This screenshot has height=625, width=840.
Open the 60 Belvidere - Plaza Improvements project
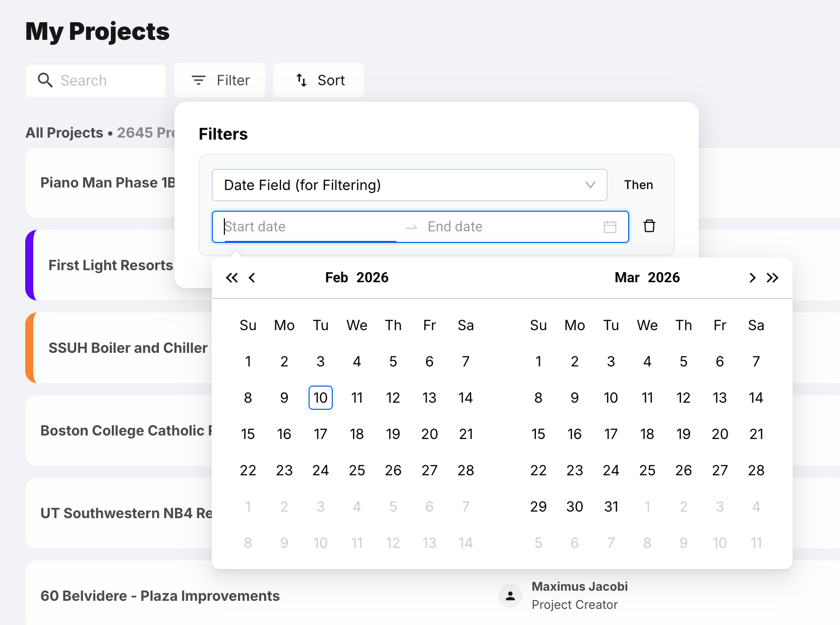tap(160, 596)
